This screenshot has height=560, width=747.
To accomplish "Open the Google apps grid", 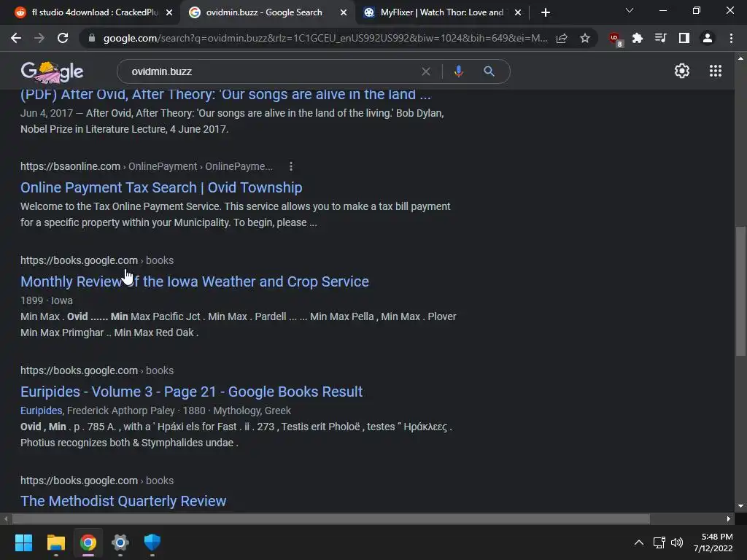I will (x=716, y=71).
